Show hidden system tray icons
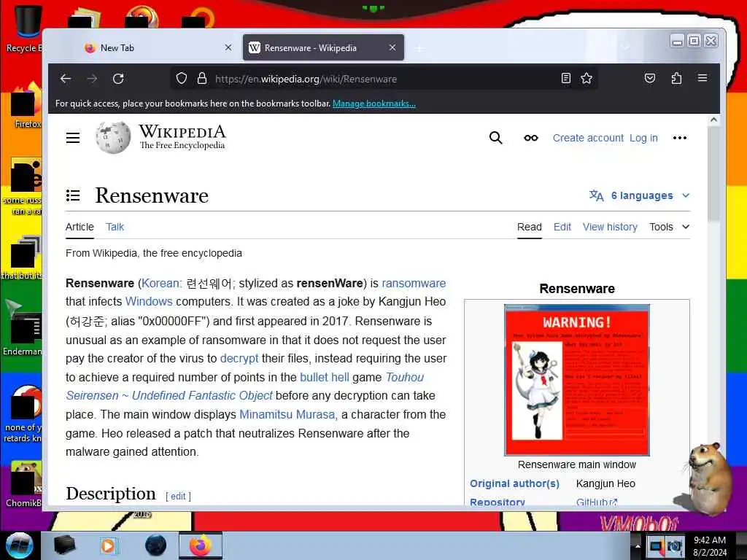 point(638,545)
